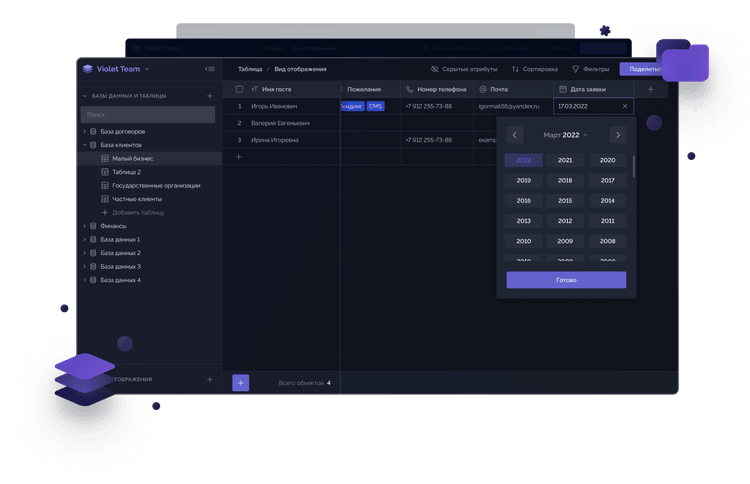
Task: Collapse the 'База клиентов' database
Action: (85, 145)
